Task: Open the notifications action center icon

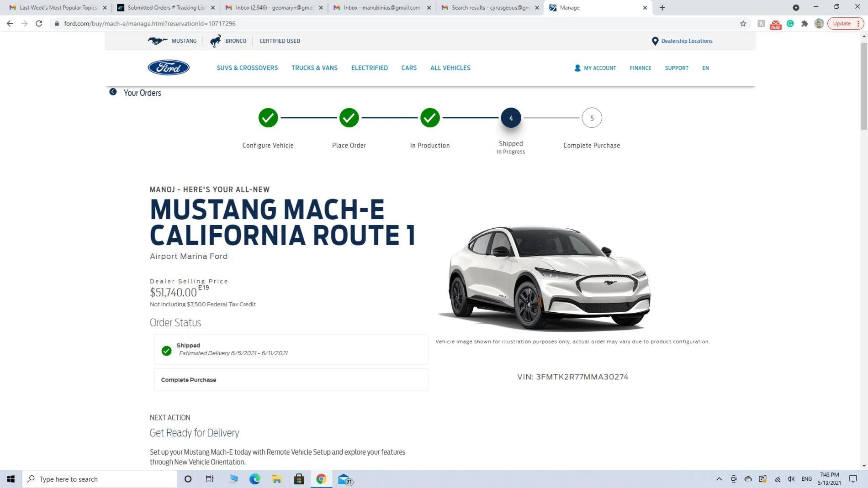Action: pos(853,479)
